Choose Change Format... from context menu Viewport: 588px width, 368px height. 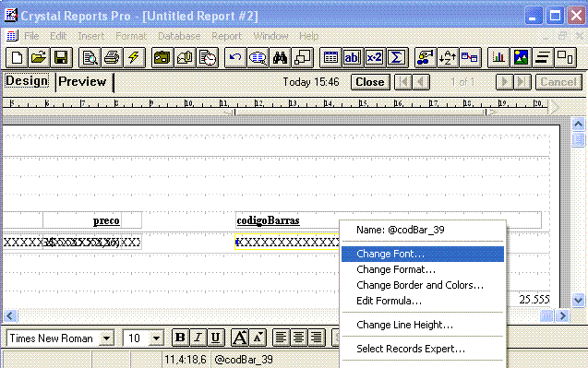(423, 269)
